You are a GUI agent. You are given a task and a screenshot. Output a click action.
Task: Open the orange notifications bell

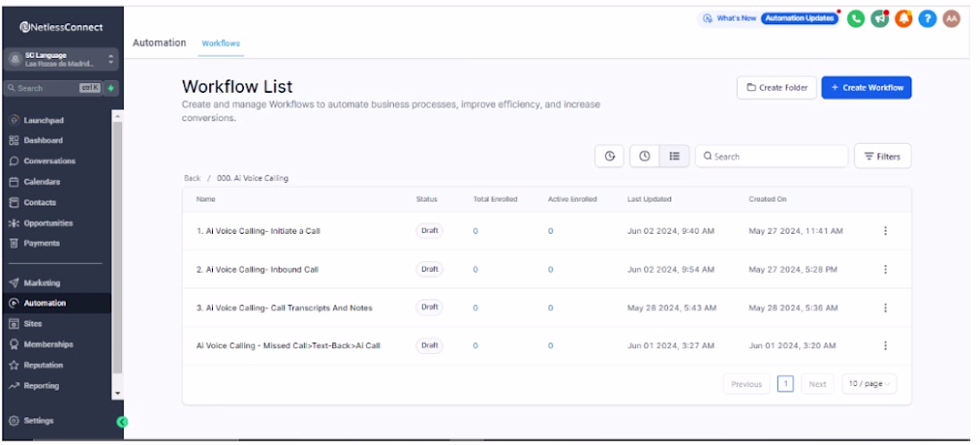click(x=903, y=19)
